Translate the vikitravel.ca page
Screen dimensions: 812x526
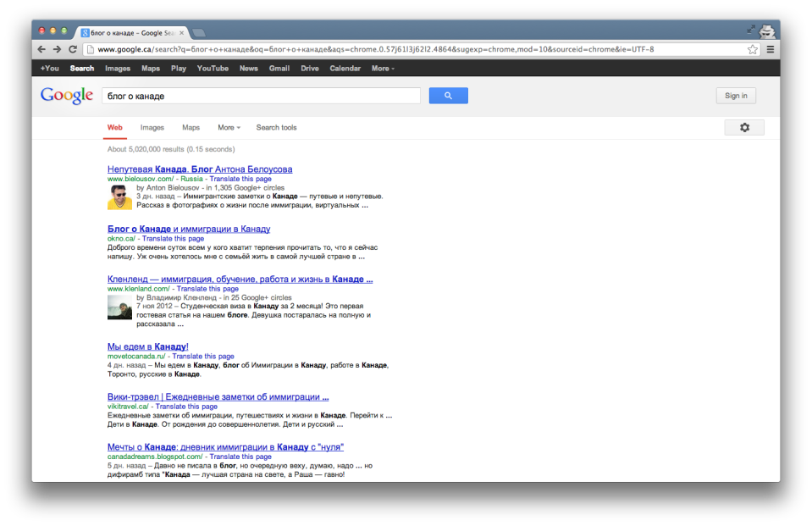(186, 407)
